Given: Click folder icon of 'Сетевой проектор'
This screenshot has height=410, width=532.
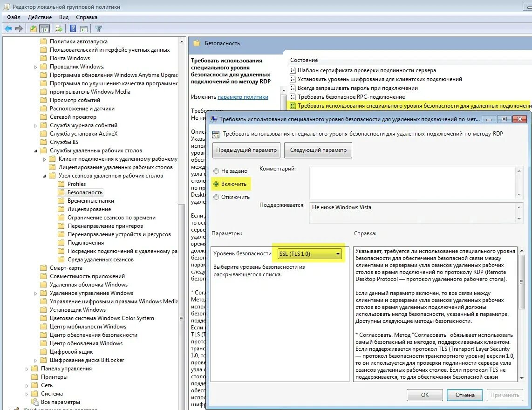Looking at the screenshot, I should point(43,117).
